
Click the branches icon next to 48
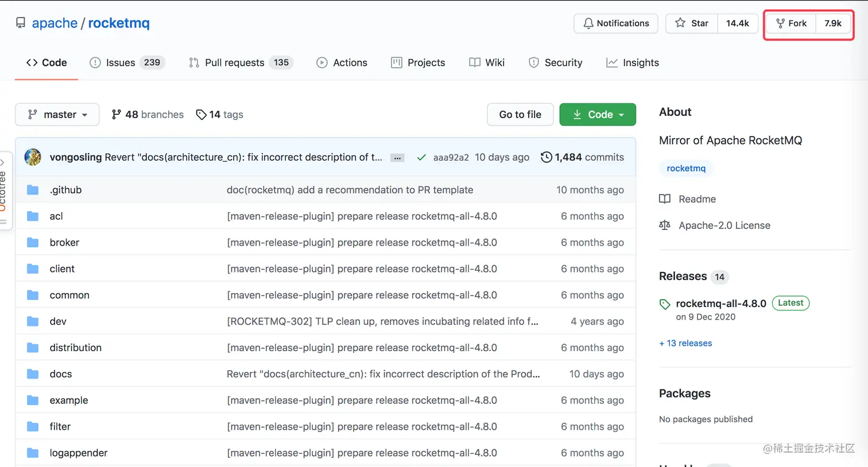117,115
